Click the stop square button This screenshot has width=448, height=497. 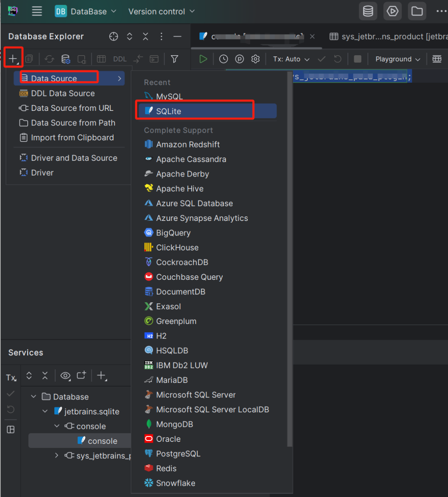[x=358, y=59]
